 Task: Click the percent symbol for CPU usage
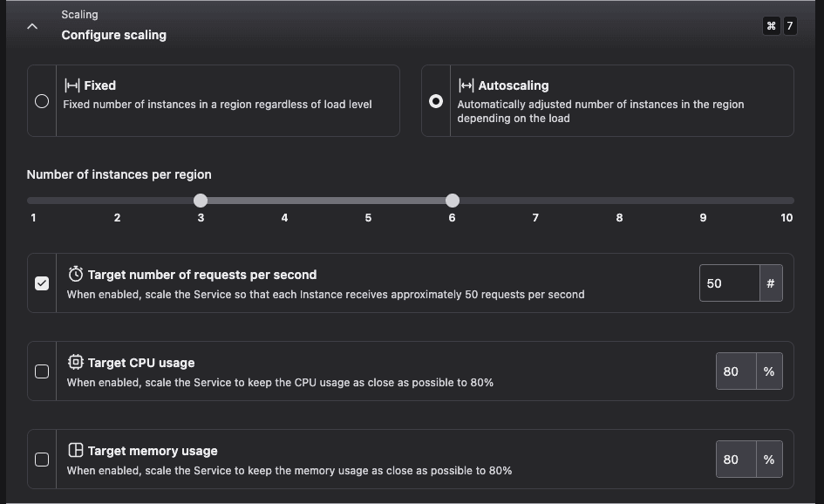tap(768, 371)
